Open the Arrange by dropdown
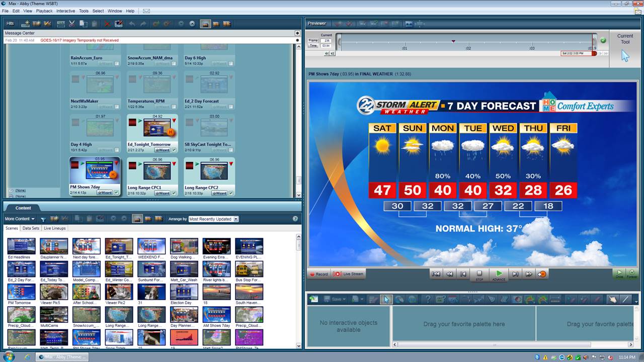 [213, 219]
